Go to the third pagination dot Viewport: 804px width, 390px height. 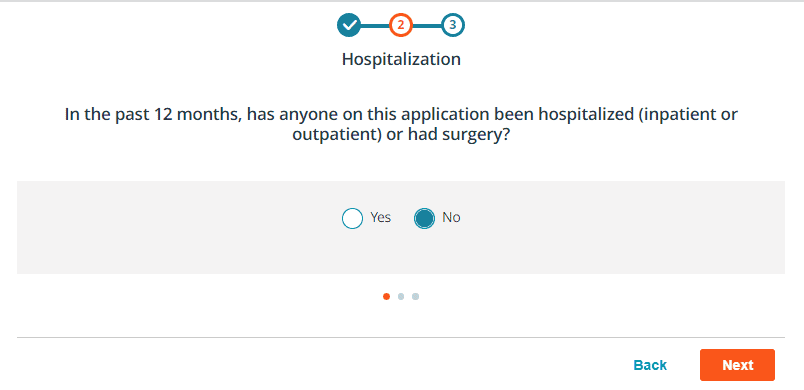[415, 296]
